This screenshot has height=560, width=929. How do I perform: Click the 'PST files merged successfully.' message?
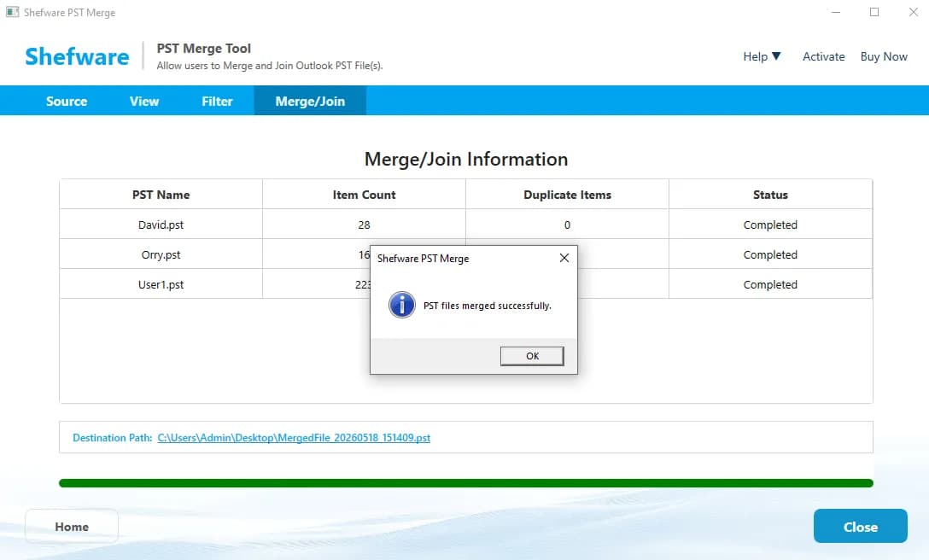click(487, 306)
